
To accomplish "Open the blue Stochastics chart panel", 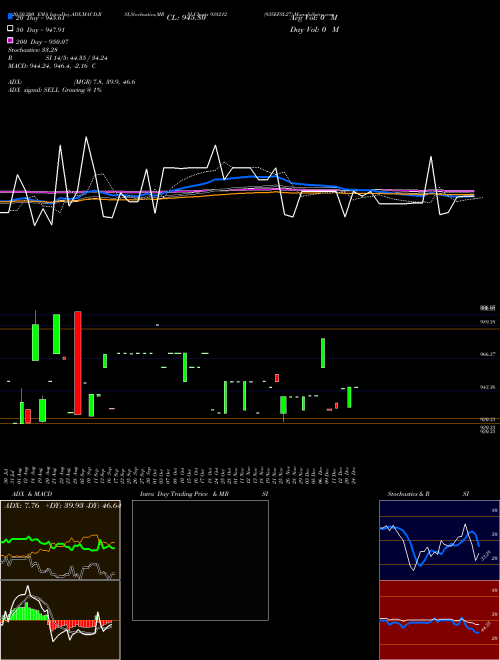I will tap(439, 540).
